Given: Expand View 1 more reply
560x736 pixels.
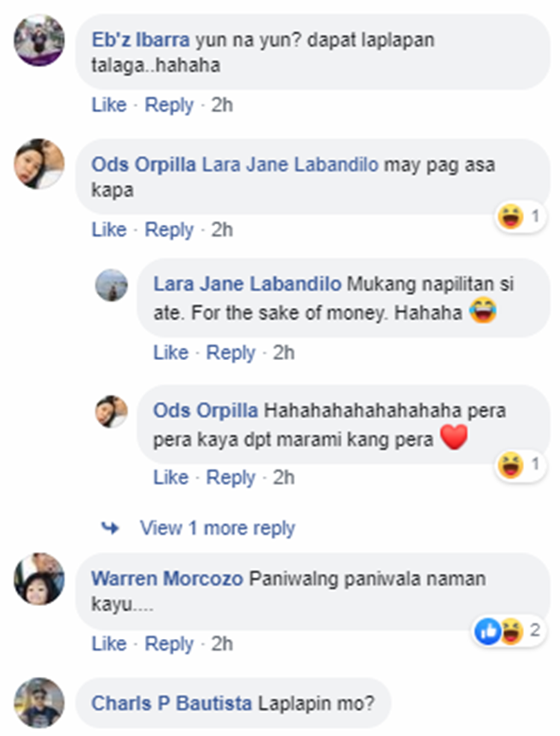Looking at the screenshot, I should click(x=217, y=528).
